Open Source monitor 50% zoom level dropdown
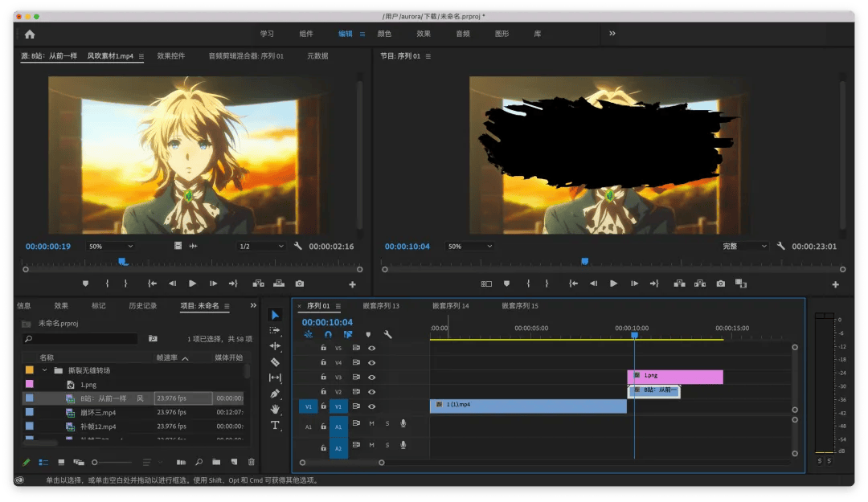Image resolution: width=868 pixels, height=502 pixels. click(x=110, y=247)
